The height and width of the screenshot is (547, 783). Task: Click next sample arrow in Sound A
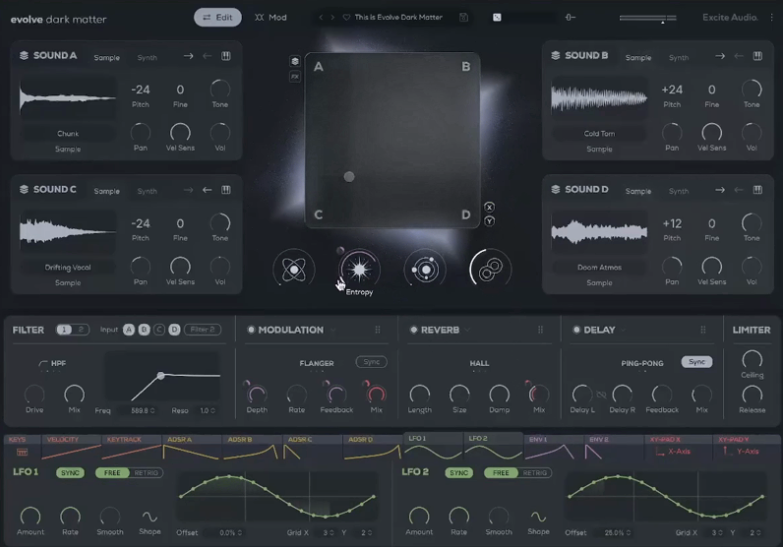(x=188, y=56)
